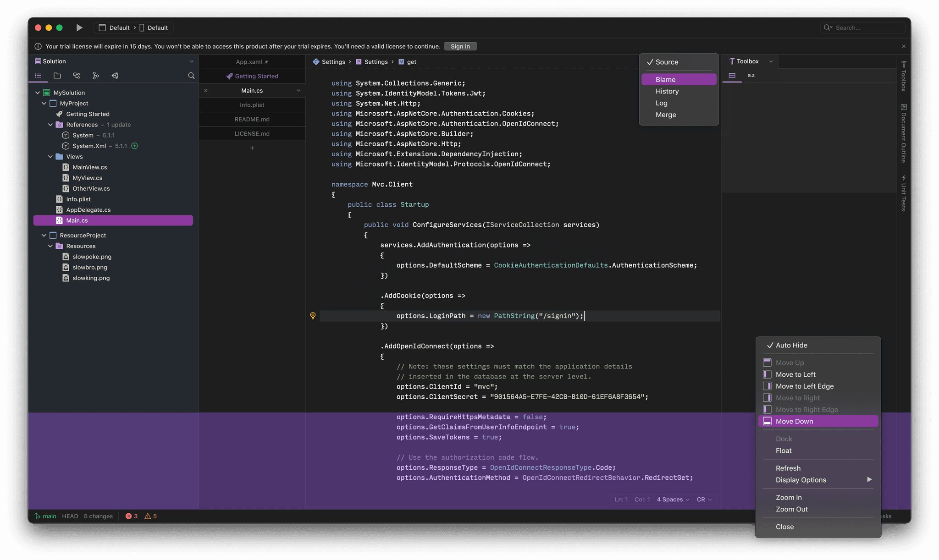Image resolution: width=939 pixels, height=560 pixels.
Task: Add a new tab with the plus button
Action: coord(252,148)
